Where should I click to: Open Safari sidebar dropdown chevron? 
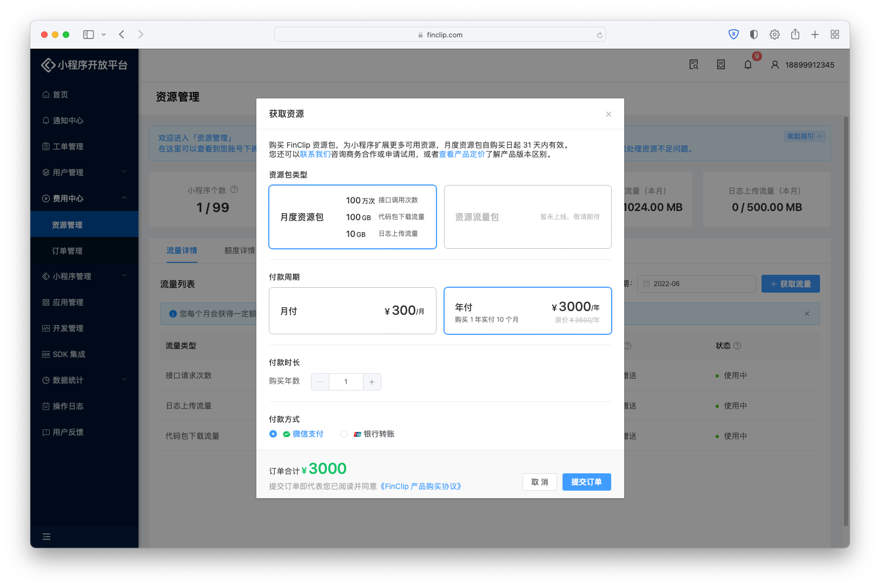104,35
